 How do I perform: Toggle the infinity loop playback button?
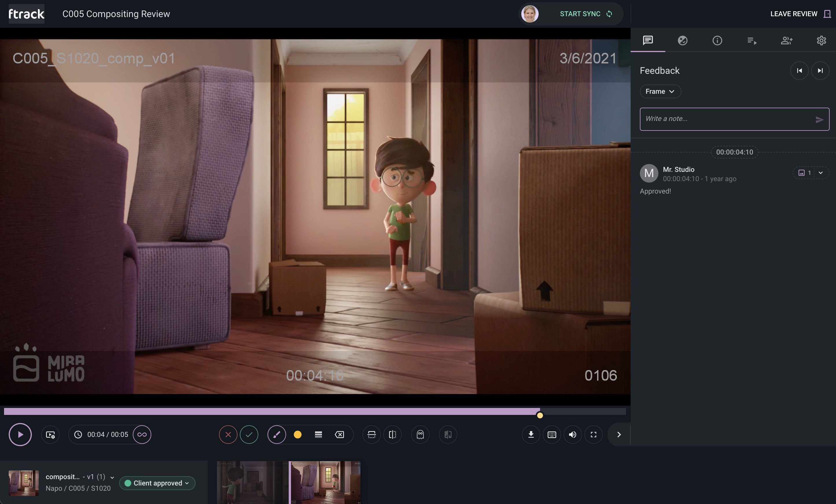pos(142,435)
